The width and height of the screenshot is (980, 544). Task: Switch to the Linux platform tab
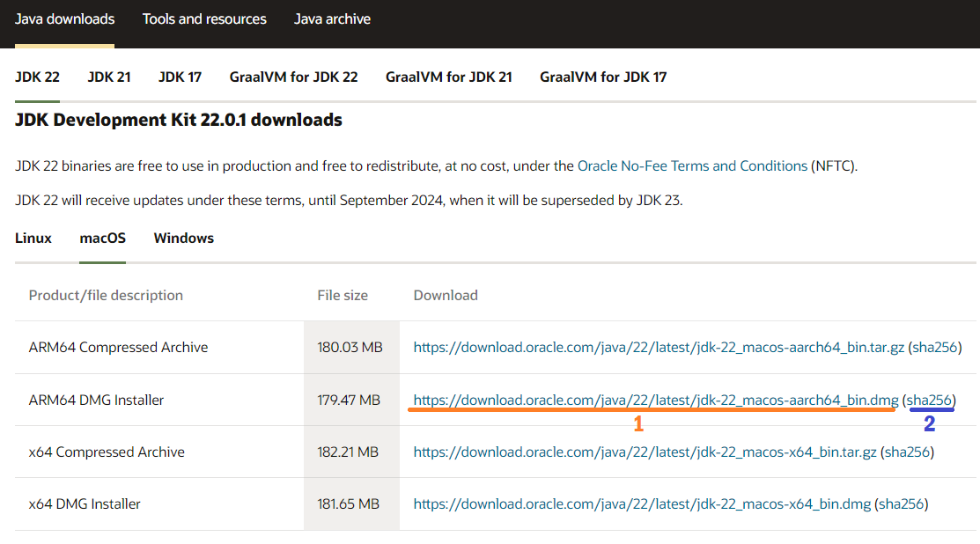coord(33,238)
